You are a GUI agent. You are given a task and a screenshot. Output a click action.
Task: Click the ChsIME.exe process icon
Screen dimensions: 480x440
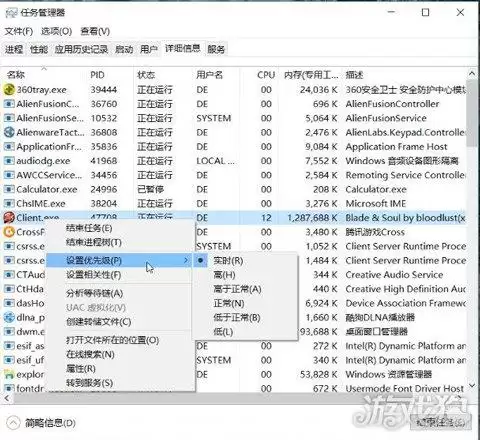point(9,203)
